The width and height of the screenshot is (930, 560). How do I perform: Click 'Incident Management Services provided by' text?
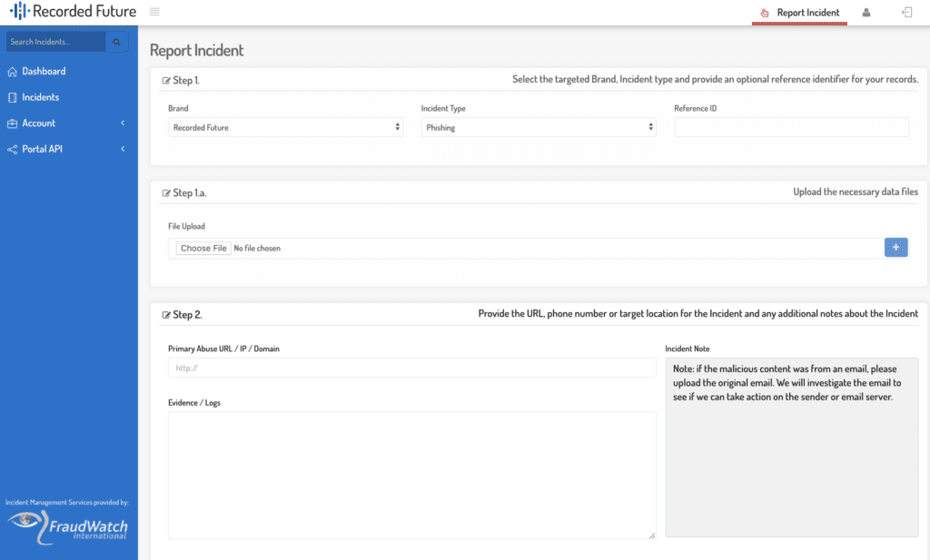[x=67, y=503]
